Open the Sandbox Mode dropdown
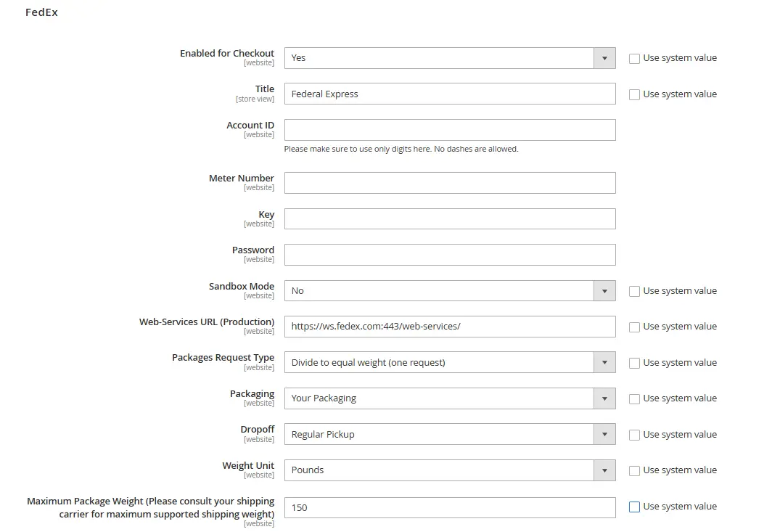Screen dimensions: 772x532 (x=450, y=290)
